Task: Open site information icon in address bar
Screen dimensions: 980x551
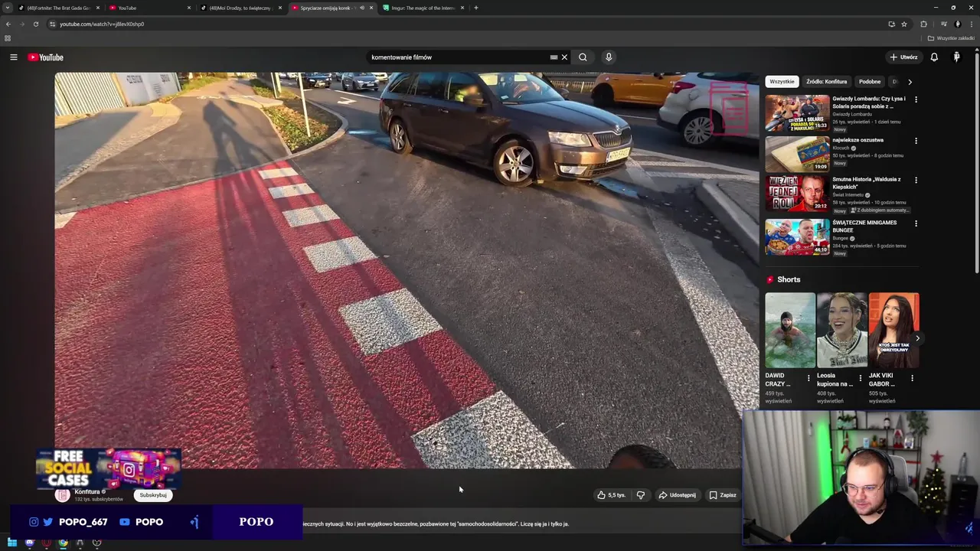Action: (x=52, y=24)
